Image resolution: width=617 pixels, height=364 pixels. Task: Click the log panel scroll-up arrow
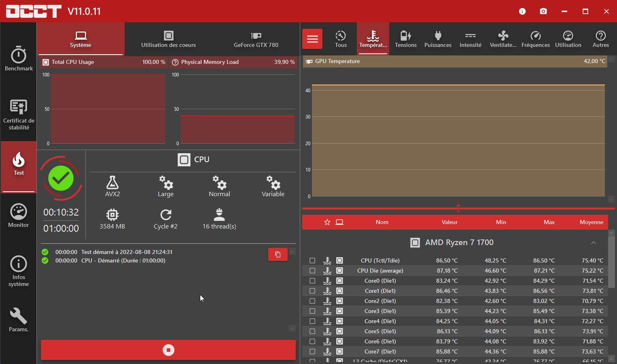292,252
